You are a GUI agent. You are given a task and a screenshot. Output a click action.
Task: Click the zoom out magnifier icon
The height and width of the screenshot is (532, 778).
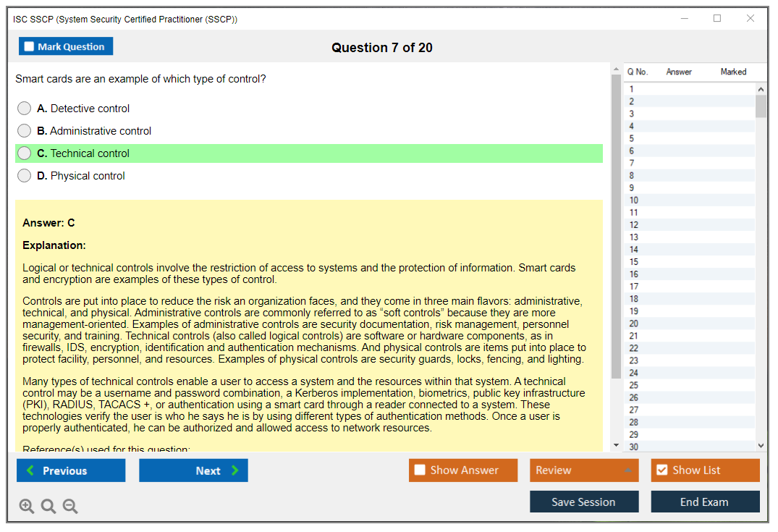(x=70, y=507)
